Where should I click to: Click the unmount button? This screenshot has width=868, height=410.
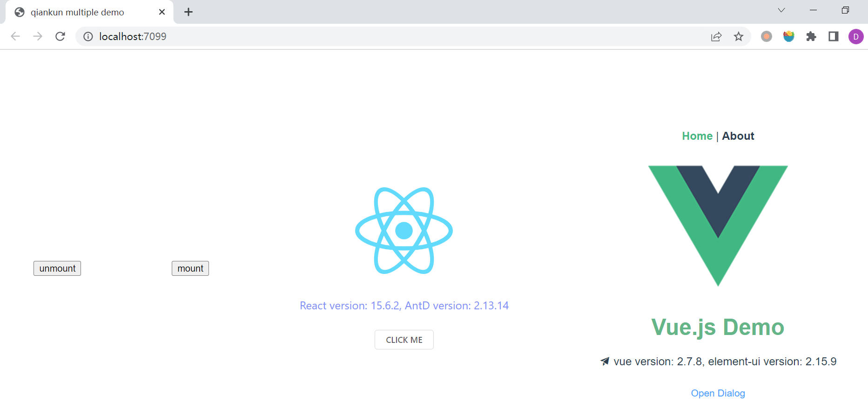coord(57,268)
